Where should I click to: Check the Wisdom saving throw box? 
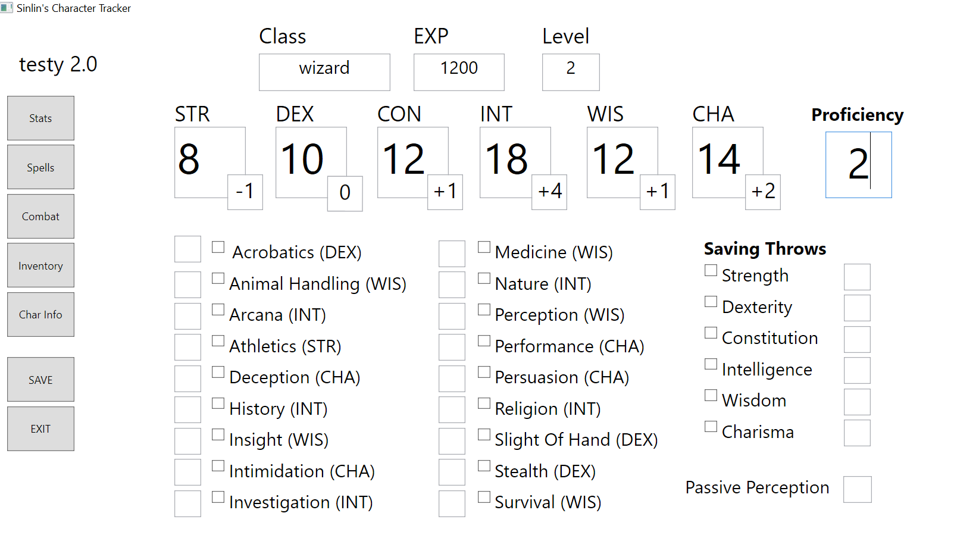click(711, 395)
